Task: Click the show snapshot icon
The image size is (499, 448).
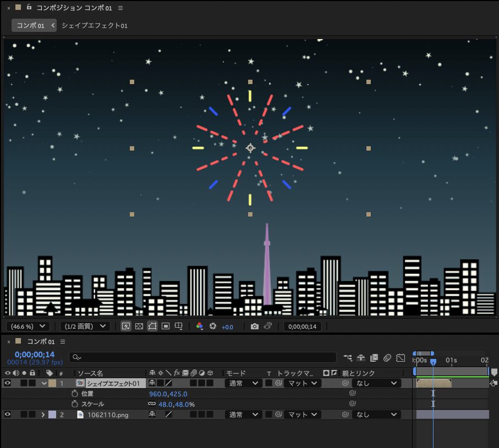Action: click(267, 326)
